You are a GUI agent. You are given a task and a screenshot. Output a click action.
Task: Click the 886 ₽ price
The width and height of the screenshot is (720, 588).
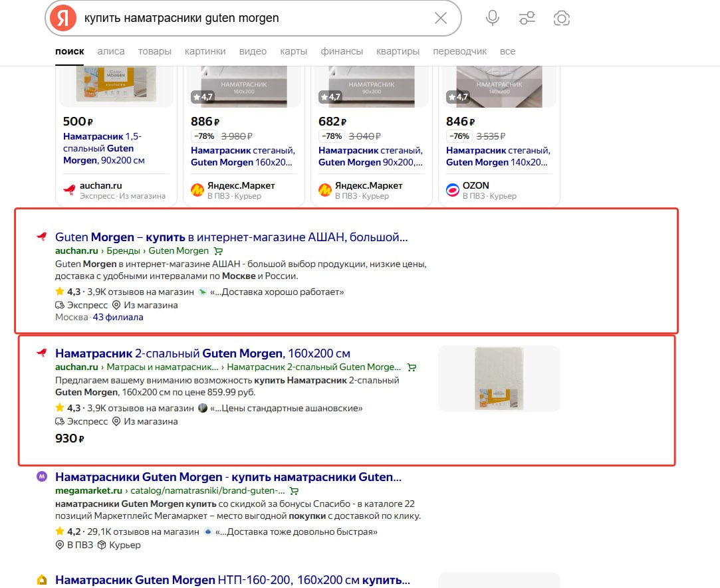click(x=205, y=122)
